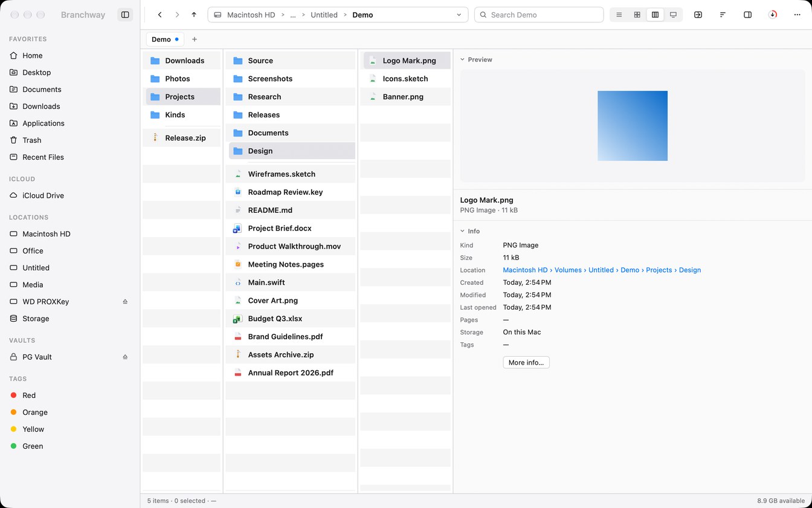Add a new tab with plus
812x508 pixels.
click(x=195, y=39)
